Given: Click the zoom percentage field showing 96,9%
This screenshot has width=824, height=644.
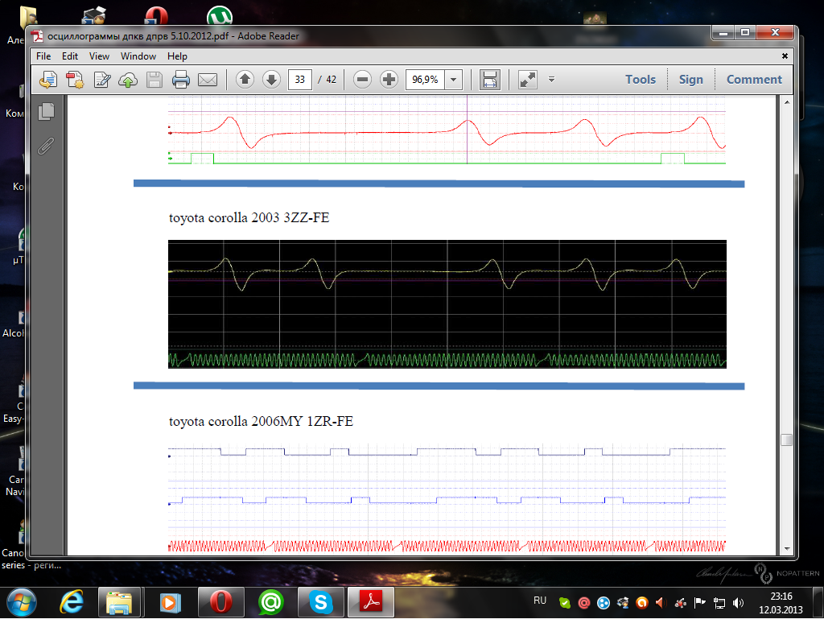Looking at the screenshot, I should coord(425,80).
